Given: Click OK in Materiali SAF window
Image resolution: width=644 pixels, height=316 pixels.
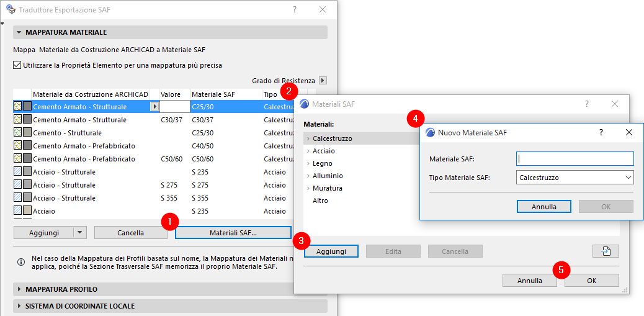Looking at the screenshot, I should pyautogui.click(x=591, y=281).
